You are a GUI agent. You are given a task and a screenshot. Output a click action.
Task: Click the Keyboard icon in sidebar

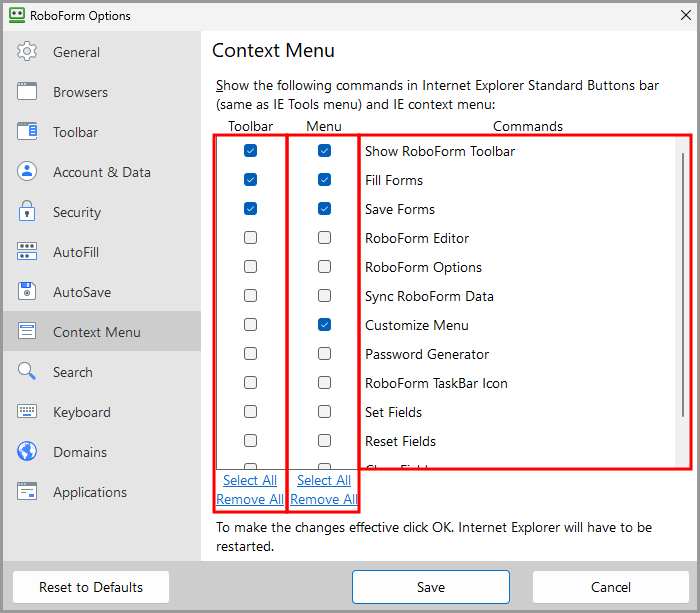point(27,411)
